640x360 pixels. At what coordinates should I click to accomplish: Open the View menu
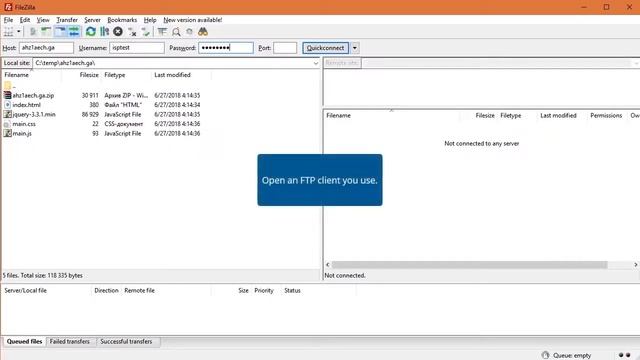pos(43,20)
